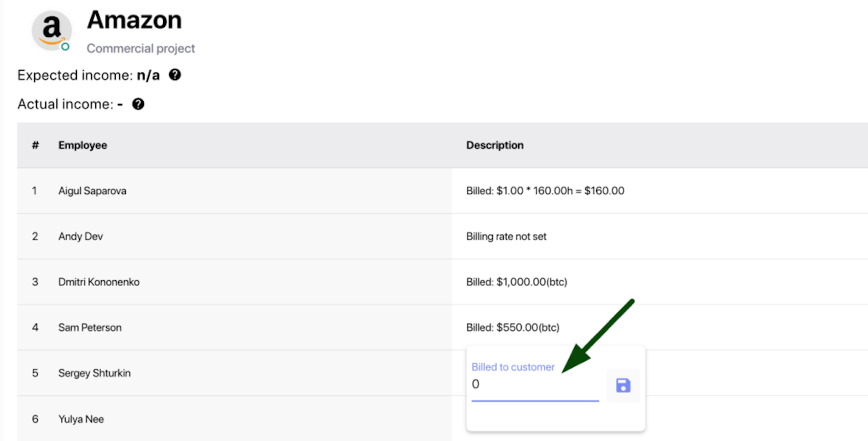Click the Billed $550.00(btc) description
868x441 pixels.
[x=513, y=327]
